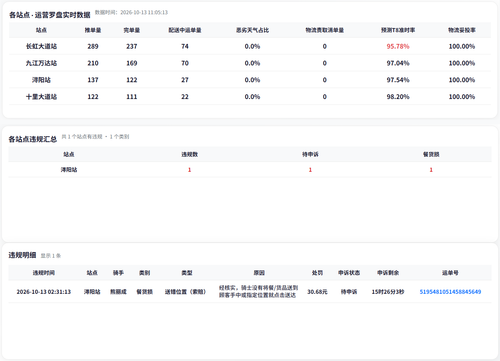The height and width of the screenshot is (361, 500).
Task: Click the 物流责取消单量 column header
Action: tap(325, 30)
